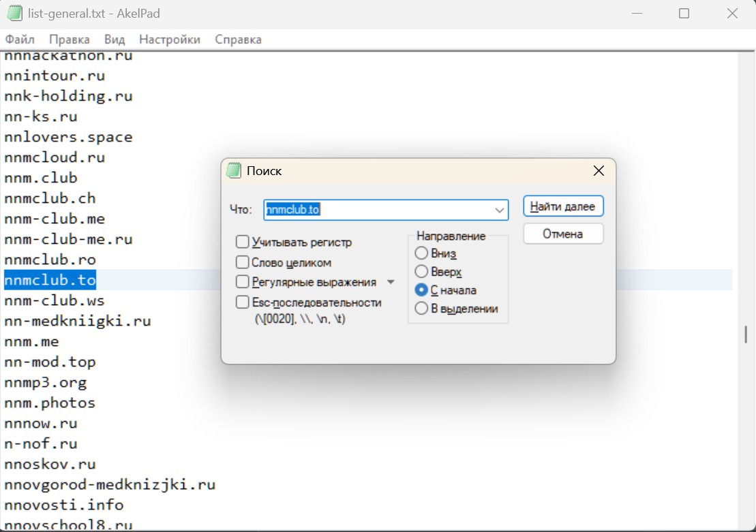Viewport: 756px width, 532px height.
Task: Click the line nn-ks.ru
Action: (x=40, y=116)
